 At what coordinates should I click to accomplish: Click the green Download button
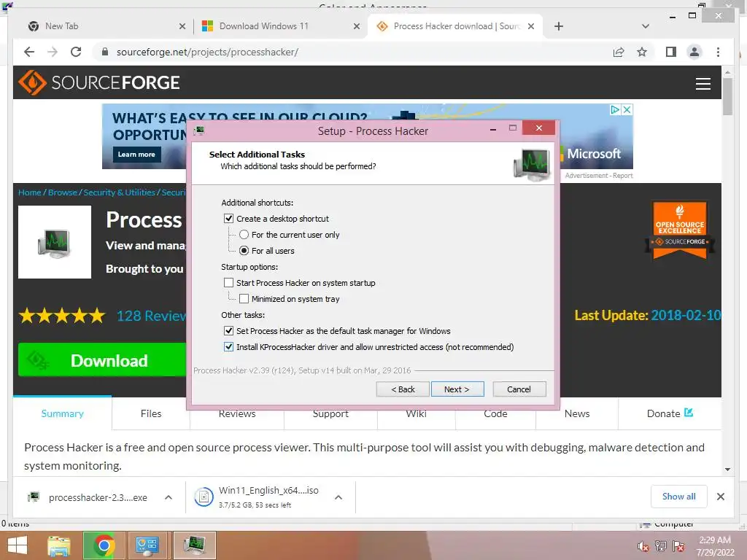[x=102, y=360]
